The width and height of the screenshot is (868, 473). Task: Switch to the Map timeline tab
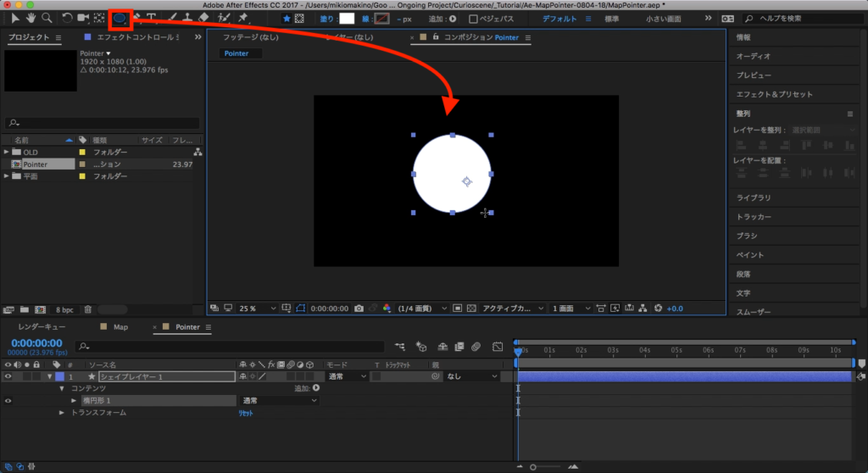120,326
